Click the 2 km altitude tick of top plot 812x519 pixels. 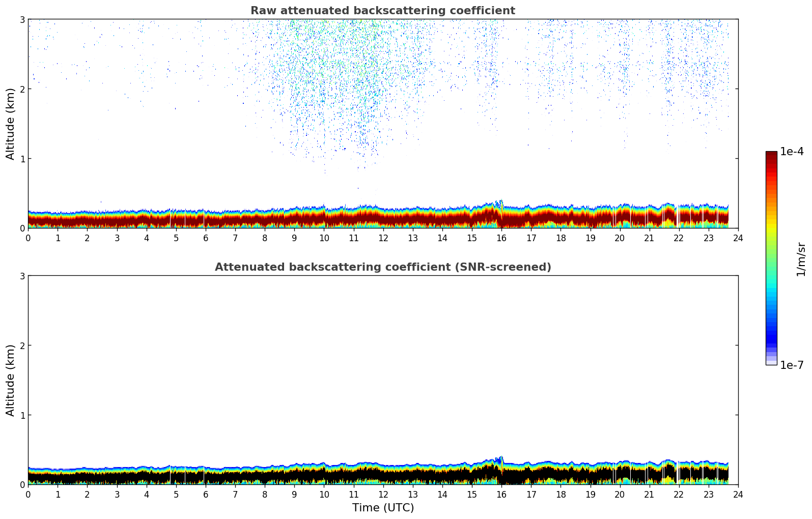(21, 89)
